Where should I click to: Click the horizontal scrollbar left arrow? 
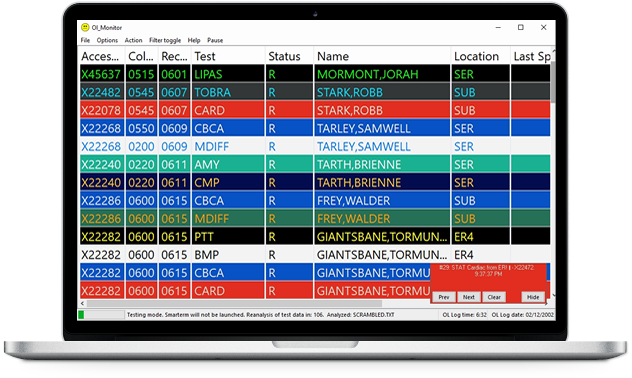[82, 303]
